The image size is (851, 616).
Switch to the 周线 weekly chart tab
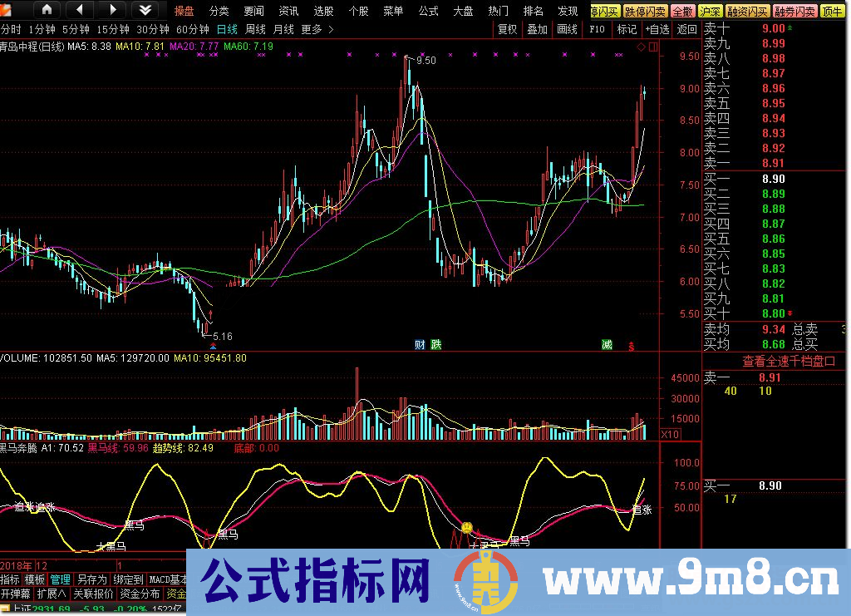[x=255, y=27]
